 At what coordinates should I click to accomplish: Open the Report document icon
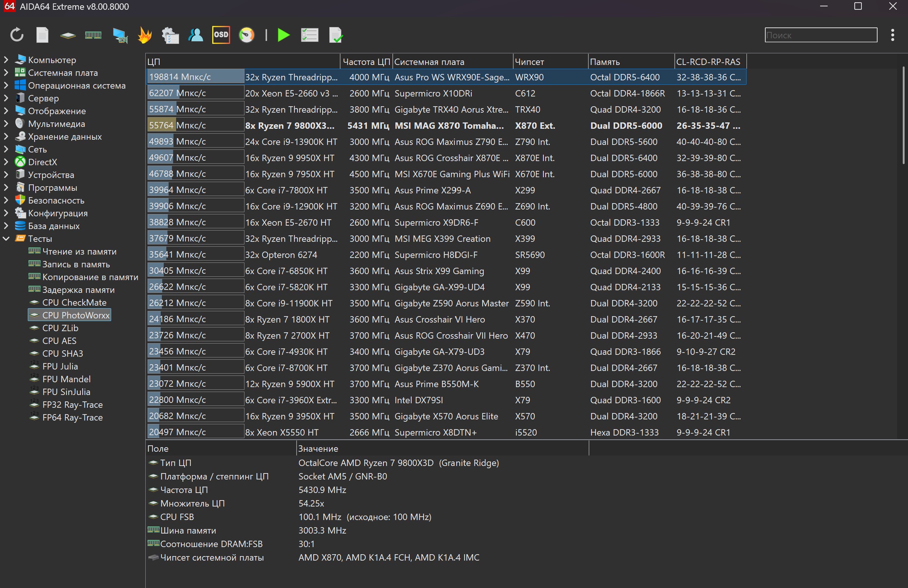point(42,35)
